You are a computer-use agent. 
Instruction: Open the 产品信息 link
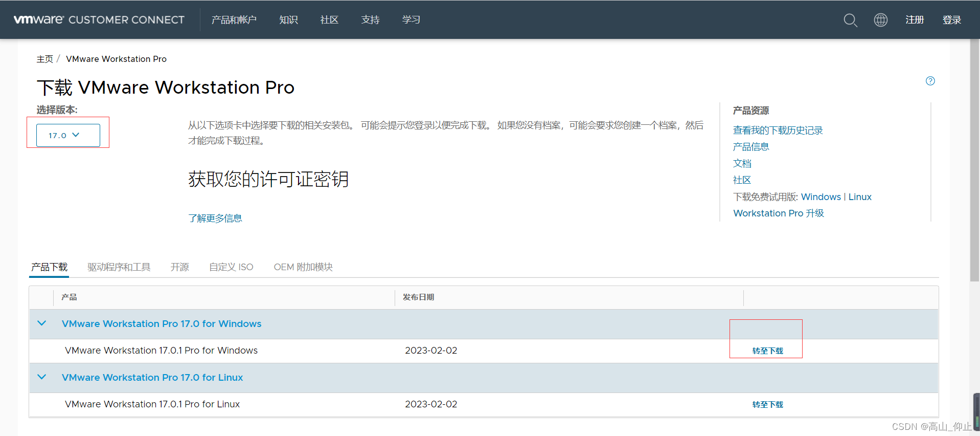pos(750,147)
